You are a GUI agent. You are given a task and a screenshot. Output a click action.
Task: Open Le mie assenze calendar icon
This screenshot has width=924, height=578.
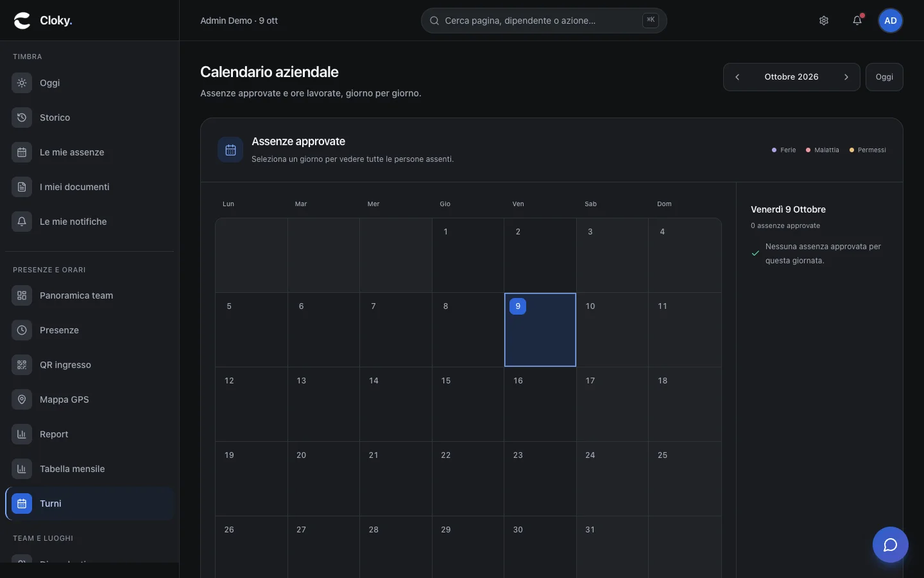pyautogui.click(x=22, y=152)
